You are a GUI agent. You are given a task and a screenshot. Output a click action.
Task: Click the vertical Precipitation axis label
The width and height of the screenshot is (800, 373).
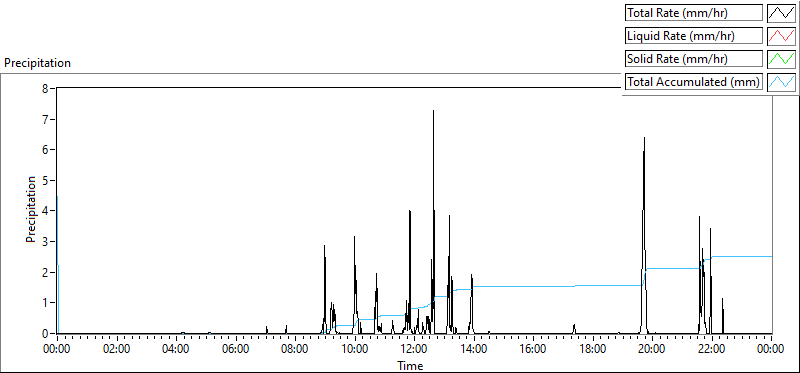point(31,209)
